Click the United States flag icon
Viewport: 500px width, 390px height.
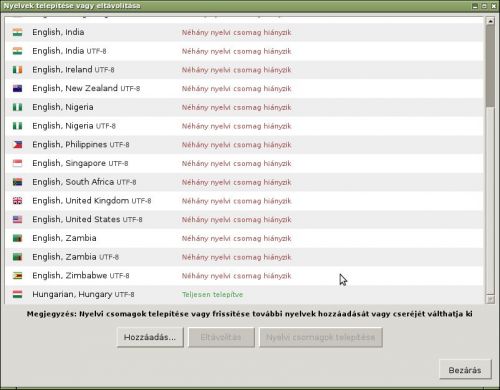click(x=17, y=219)
